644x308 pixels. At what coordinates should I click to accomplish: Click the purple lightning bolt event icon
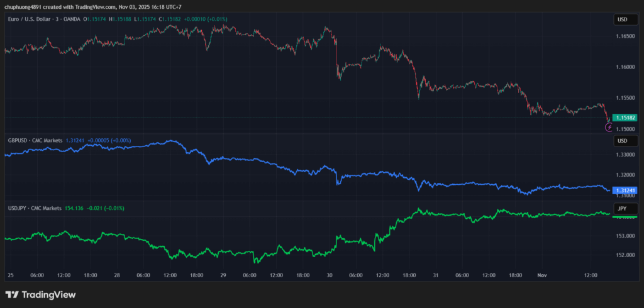click(x=609, y=127)
